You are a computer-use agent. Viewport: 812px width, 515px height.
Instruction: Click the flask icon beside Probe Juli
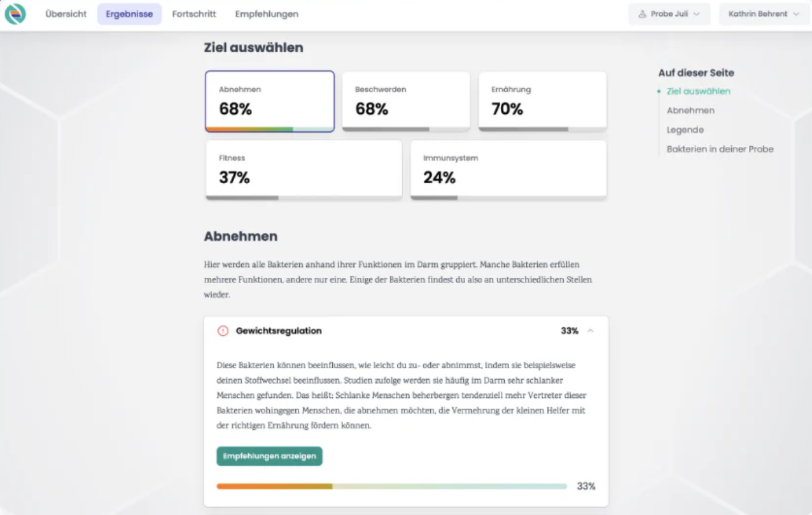click(642, 14)
